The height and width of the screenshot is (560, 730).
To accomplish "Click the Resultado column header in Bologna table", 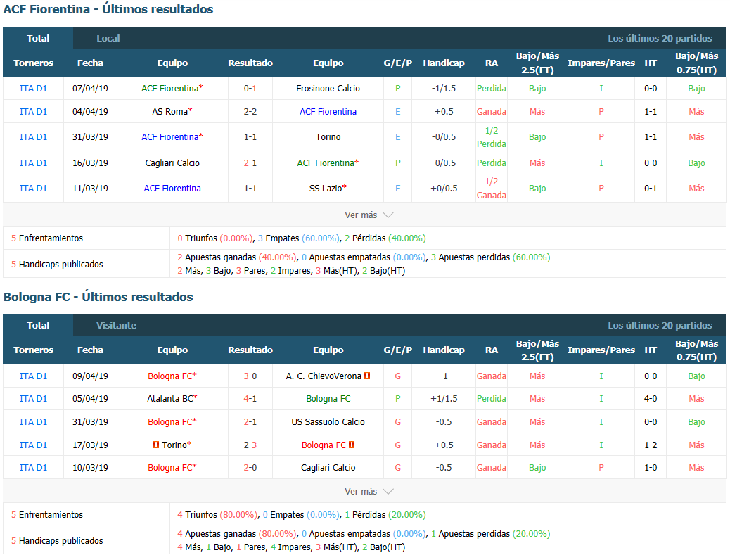I will (x=250, y=350).
